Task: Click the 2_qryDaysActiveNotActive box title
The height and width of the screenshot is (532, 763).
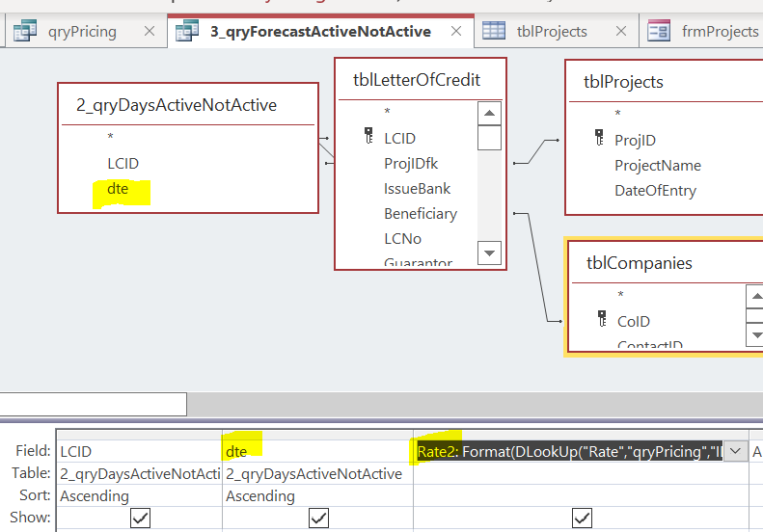Action: [177, 105]
